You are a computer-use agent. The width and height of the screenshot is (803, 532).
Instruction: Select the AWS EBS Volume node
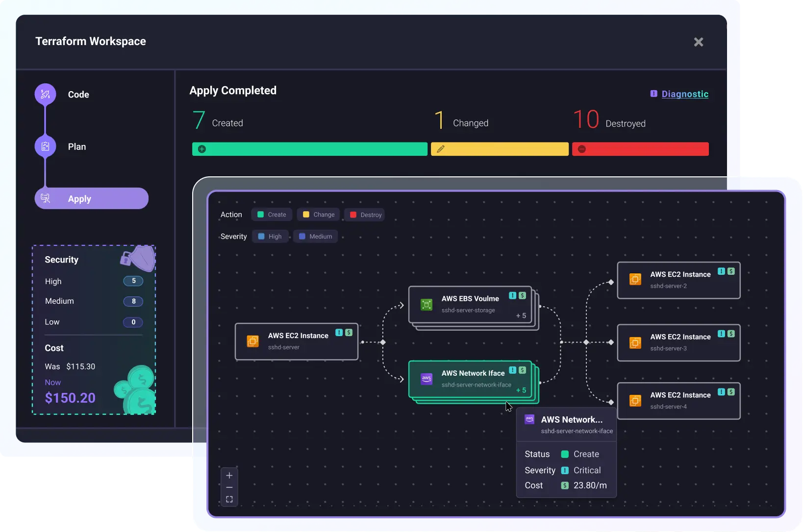[470, 305]
